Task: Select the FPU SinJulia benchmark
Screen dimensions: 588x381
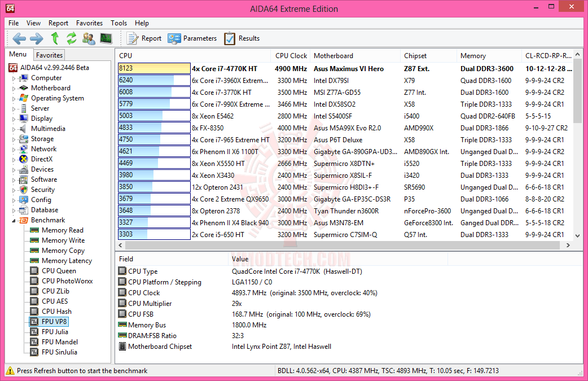Action: tap(59, 352)
